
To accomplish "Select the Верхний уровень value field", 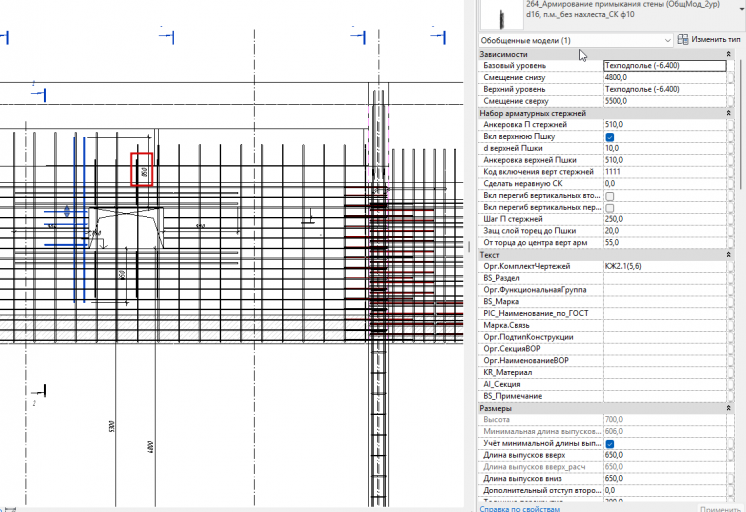I will [x=665, y=89].
